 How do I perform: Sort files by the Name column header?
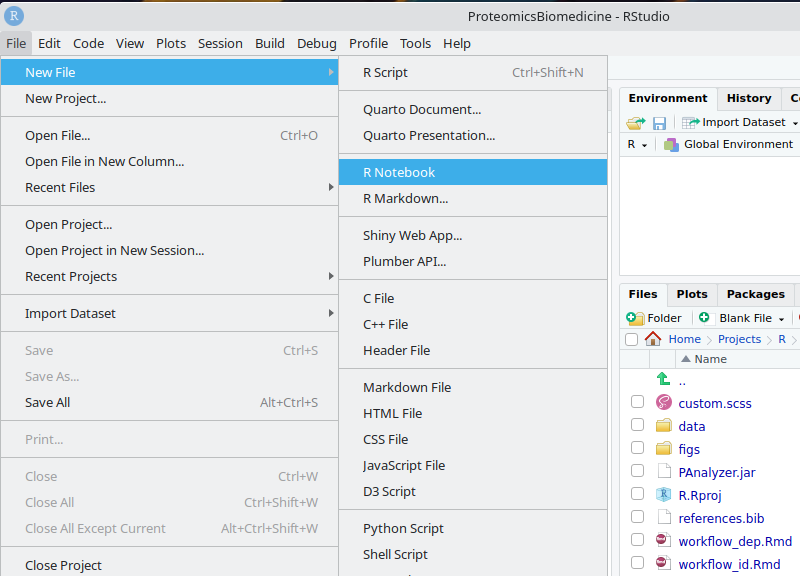[x=710, y=359]
